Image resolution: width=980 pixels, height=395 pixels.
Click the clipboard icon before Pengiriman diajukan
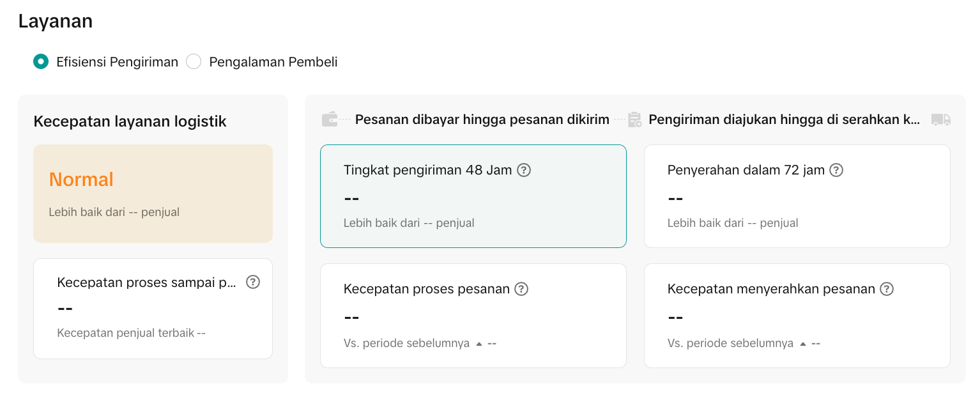coord(634,120)
